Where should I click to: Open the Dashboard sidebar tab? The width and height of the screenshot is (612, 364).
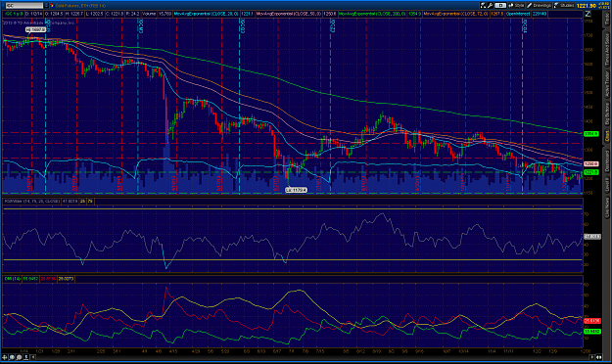[x=607, y=161]
